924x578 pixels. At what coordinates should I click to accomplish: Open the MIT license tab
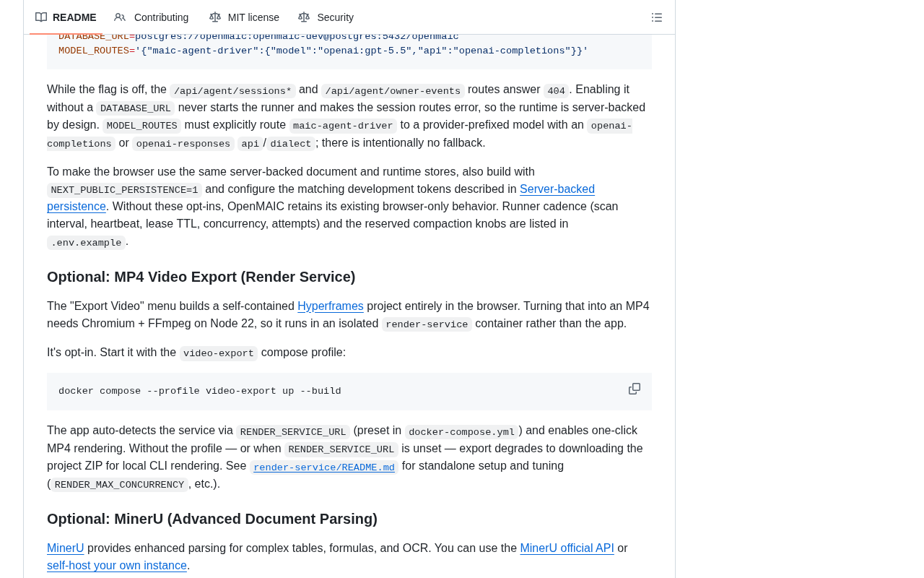coord(244,17)
